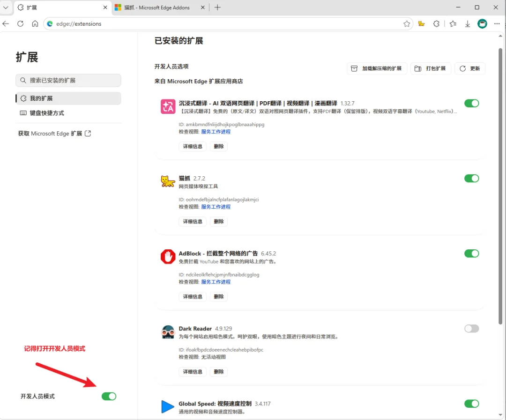This screenshot has width=506, height=420.
Task: Open 服务工作进程 link for 沉浸式翻译
Action: coord(216,132)
